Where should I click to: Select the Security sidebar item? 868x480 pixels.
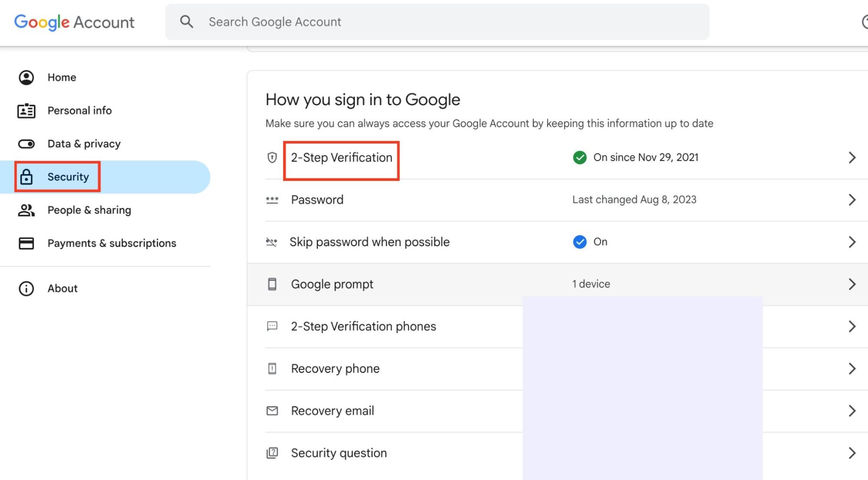click(105, 177)
